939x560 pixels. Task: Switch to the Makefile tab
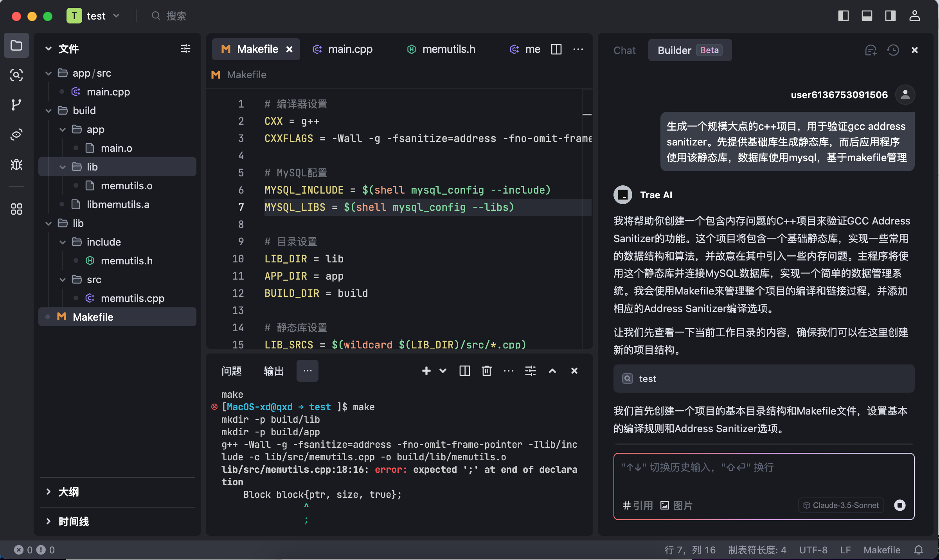coord(256,49)
